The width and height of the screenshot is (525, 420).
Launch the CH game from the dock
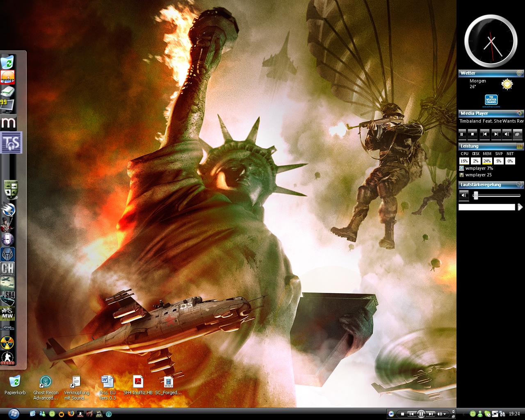point(7,269)
